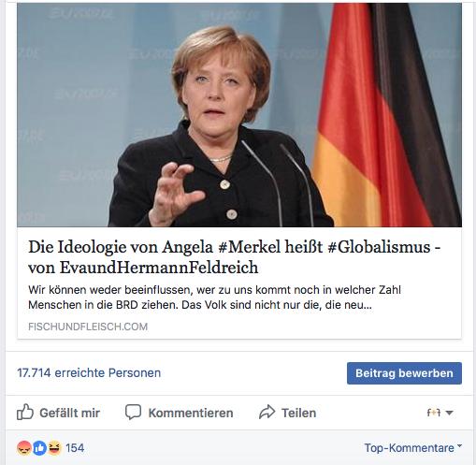Screen dimensions: 476x465
Task: Click the thumbs-up Gefällt mir icon
Action: click(25, 412)
